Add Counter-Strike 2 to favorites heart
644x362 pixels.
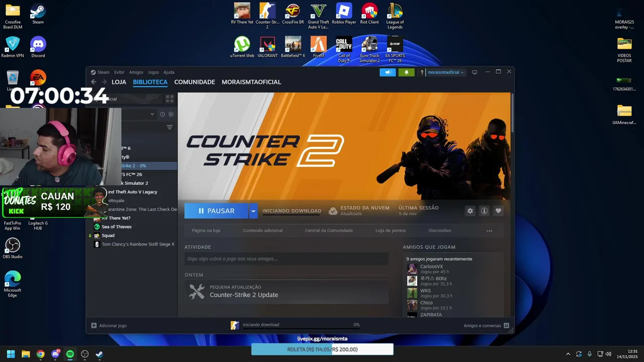(498, 211)
